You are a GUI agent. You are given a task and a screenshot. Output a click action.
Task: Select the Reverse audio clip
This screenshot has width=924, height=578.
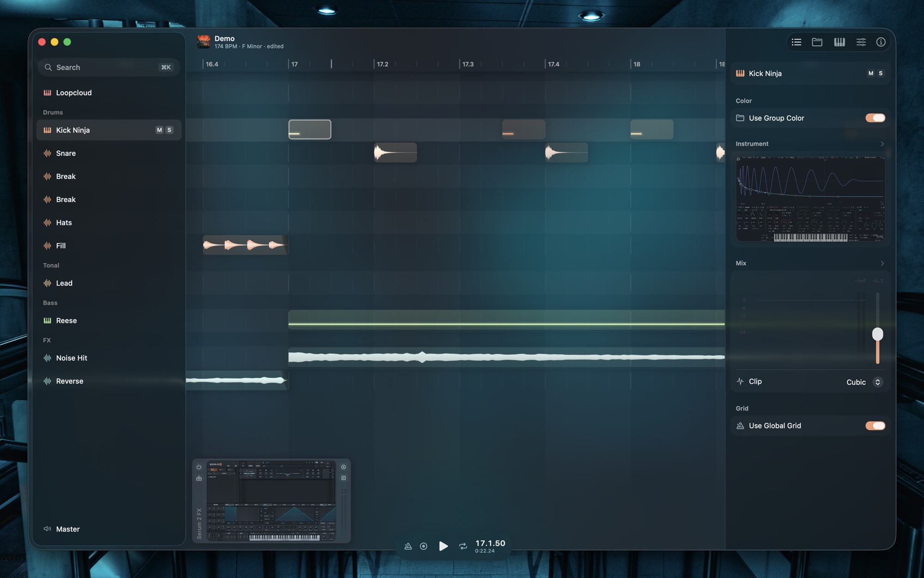(x=237, y=381)
